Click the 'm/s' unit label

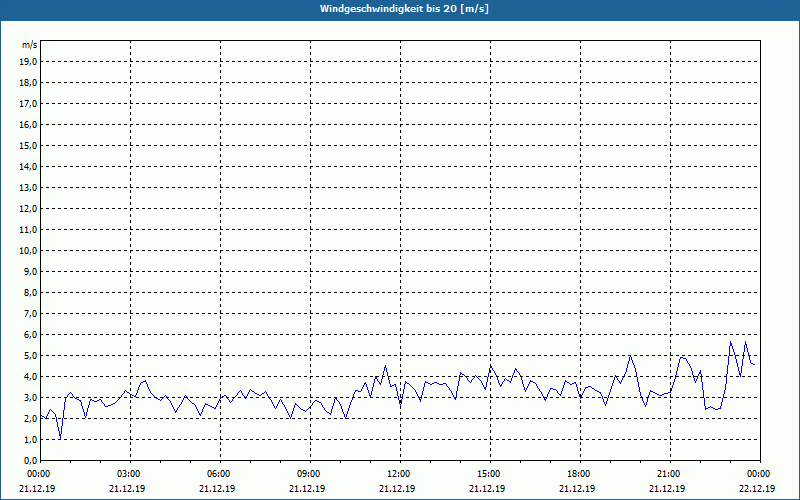[x=30, y=45]
